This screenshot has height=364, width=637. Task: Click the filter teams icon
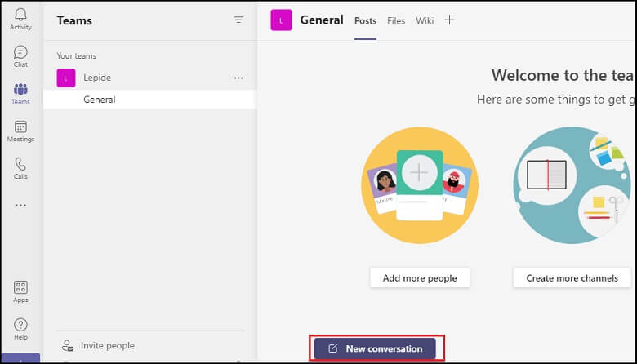pyautogui.click(x=238, y=20)
